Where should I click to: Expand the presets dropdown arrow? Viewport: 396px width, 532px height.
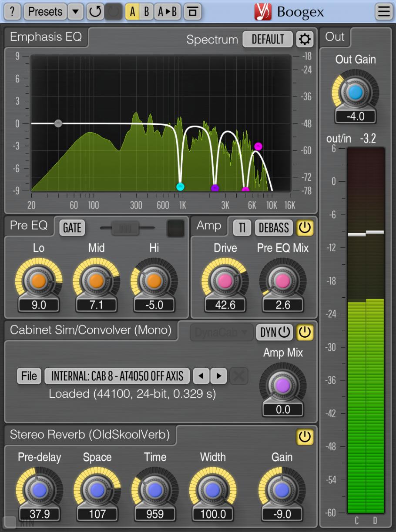[76, 12]
